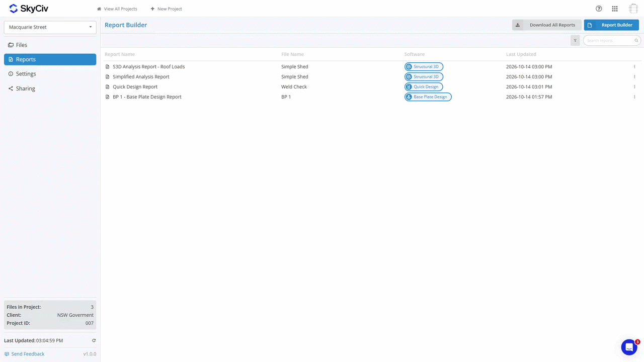Image resolution: width=644 pixels, height=362 pixels.
Task: Click New Project in top bar
Action: click(x=166, y=9)
